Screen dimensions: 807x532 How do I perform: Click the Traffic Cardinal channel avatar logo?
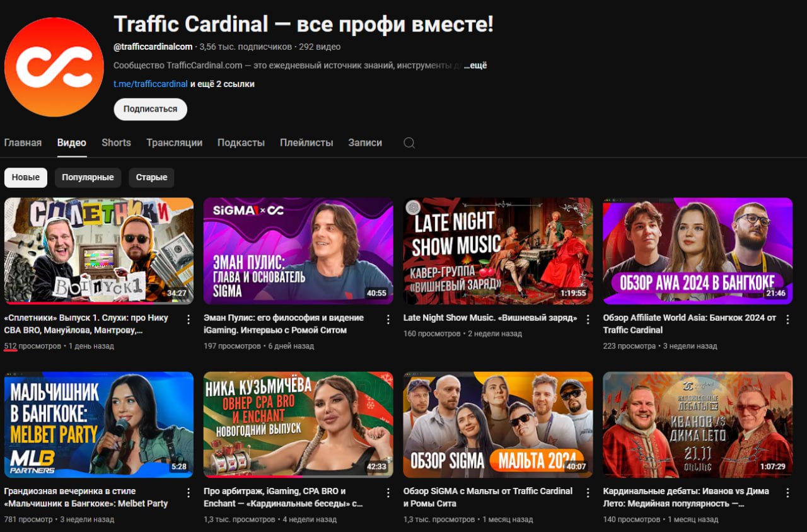tap(54, 67)
